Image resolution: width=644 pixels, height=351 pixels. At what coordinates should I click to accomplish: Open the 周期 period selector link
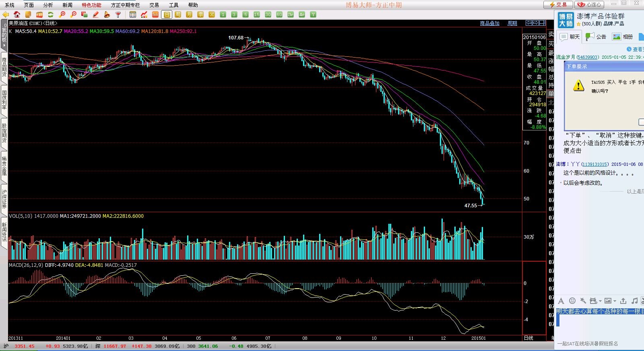click(512, 23)
